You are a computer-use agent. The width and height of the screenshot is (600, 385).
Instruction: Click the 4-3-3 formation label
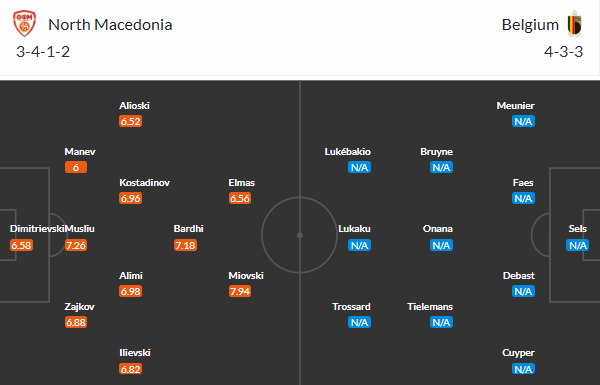click(x=563, y=52)
